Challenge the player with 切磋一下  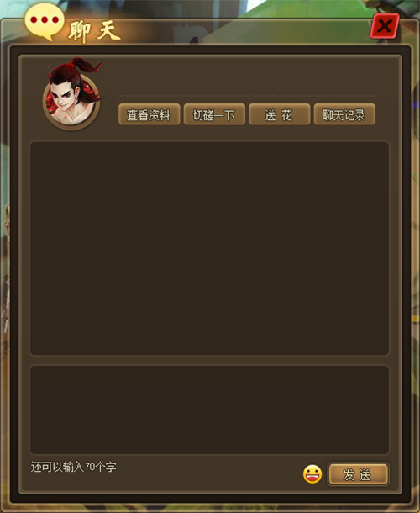point(214,114)
